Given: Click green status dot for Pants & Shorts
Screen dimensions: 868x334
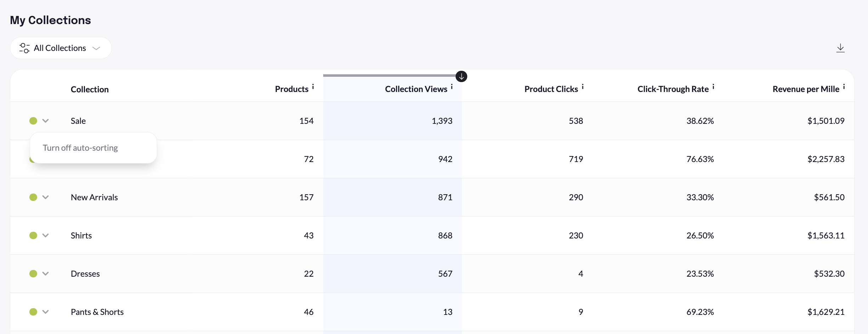Looking at the screenshot, I should point(33,312).
